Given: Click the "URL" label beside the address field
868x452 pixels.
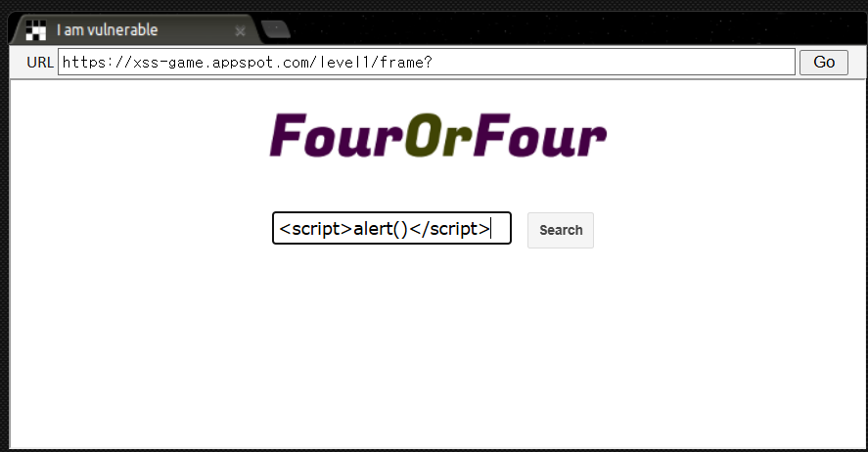Looking at the screenshot, I should pyautogui.click(x=40, y=63).
